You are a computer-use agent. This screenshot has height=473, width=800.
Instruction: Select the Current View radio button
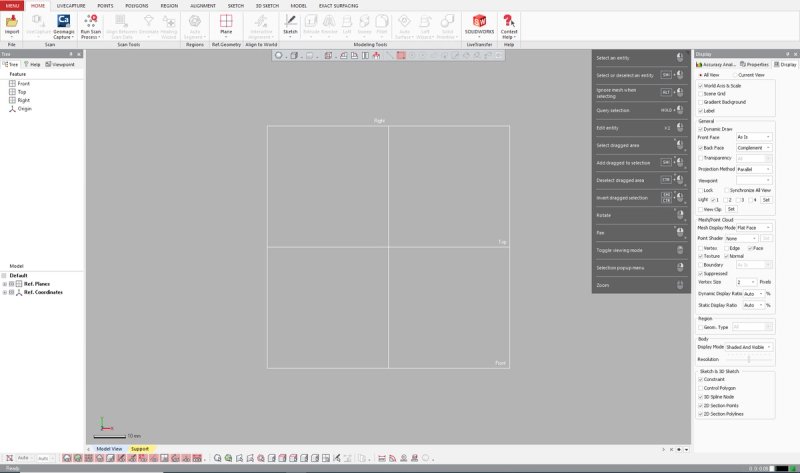[x=735, y=75]
